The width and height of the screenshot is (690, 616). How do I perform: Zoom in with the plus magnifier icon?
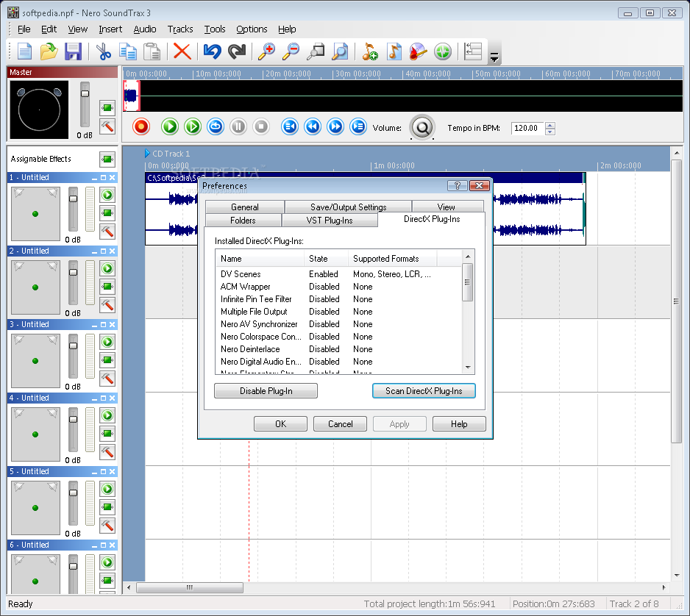click(267, 52)
